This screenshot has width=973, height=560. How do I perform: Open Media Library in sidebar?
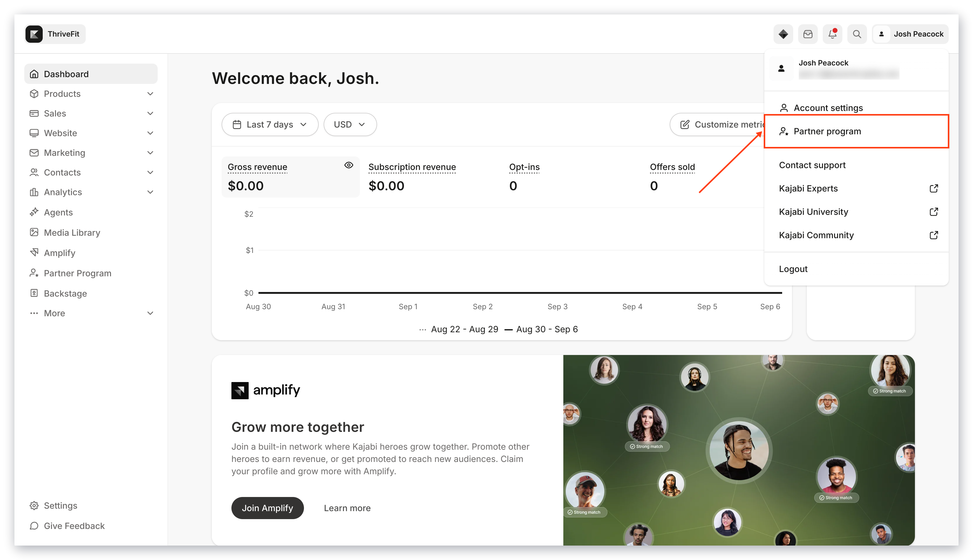coord(91,232)
